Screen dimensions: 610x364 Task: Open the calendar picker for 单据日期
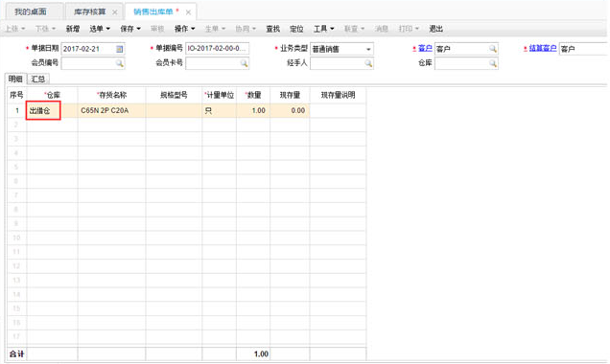click(120, 49)
